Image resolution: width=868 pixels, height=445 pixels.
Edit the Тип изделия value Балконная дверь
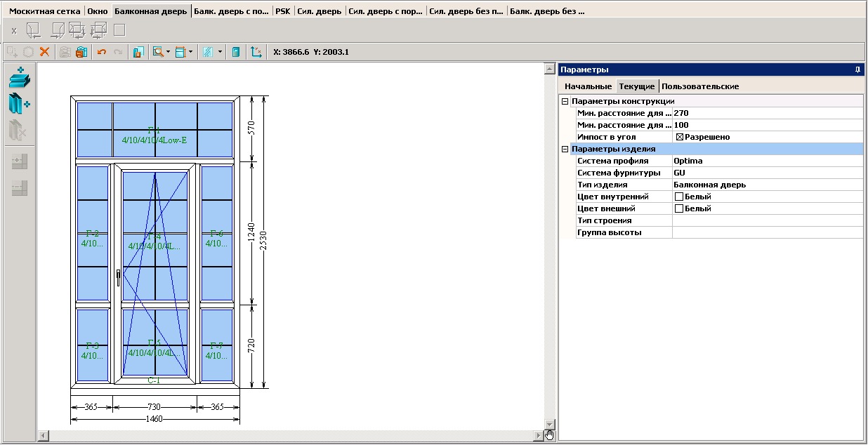767,185
